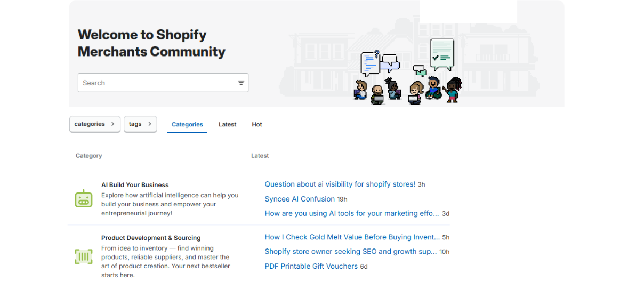Click the AI Build Your Business robot icon
Viewport: 644px width, 281px height.
click(x=84, y=199)
